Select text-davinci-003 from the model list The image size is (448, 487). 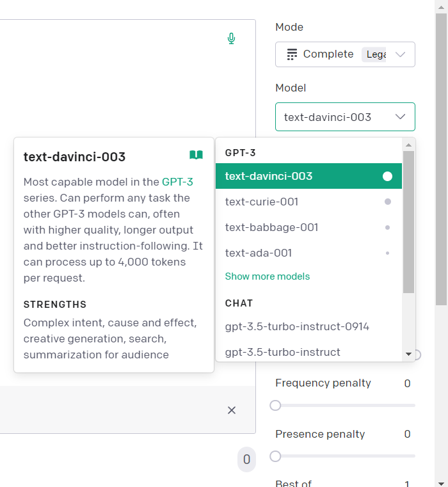coord(269,176)
